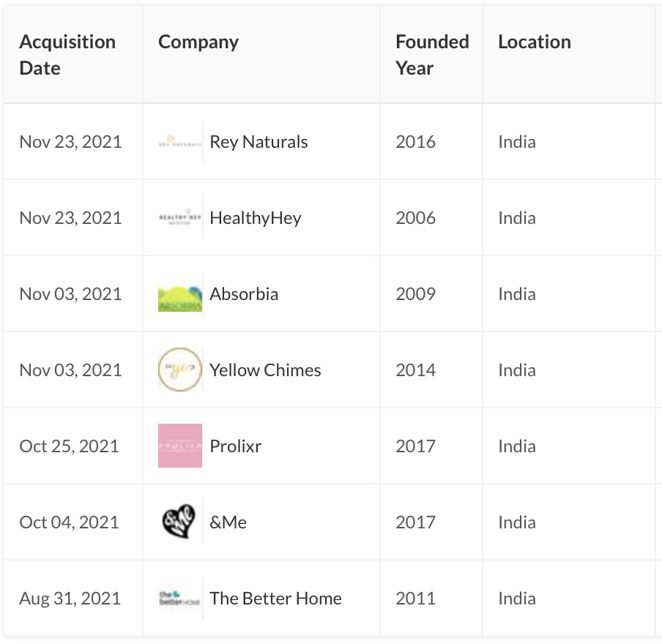Click the Company column header

[x=198, y=42]
